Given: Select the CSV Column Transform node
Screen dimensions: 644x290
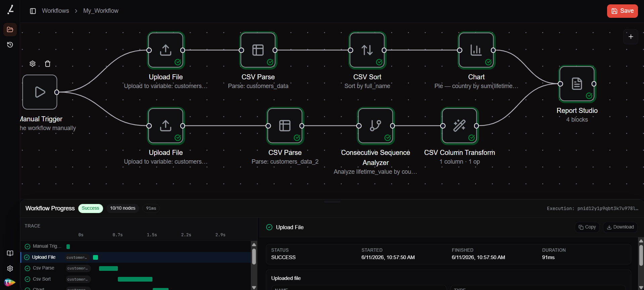Looking at the screenshot, I should [460, 126].
